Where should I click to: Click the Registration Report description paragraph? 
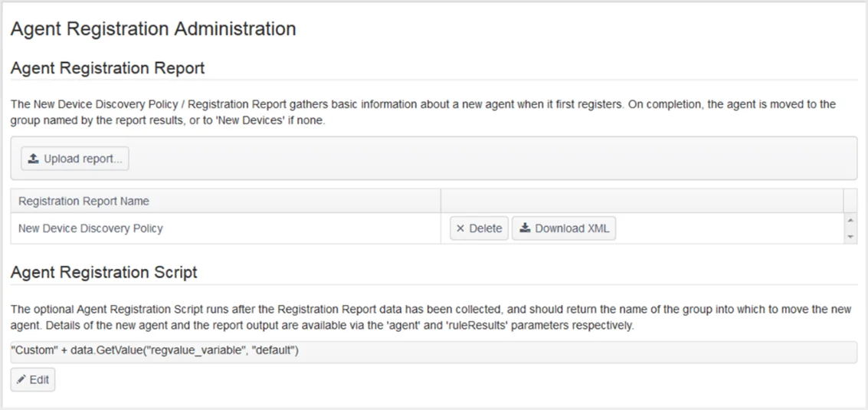point(424,113)
